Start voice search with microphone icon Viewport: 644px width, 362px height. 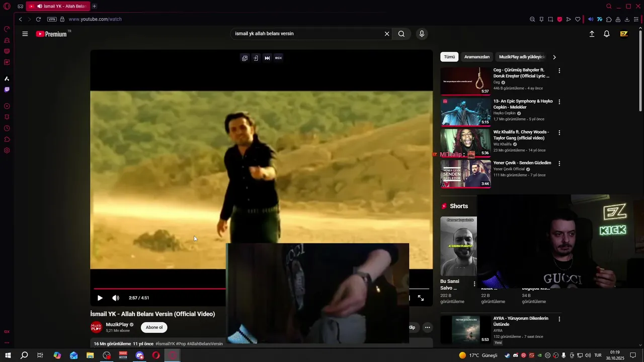pyautogui.click(x=422, y=34)
